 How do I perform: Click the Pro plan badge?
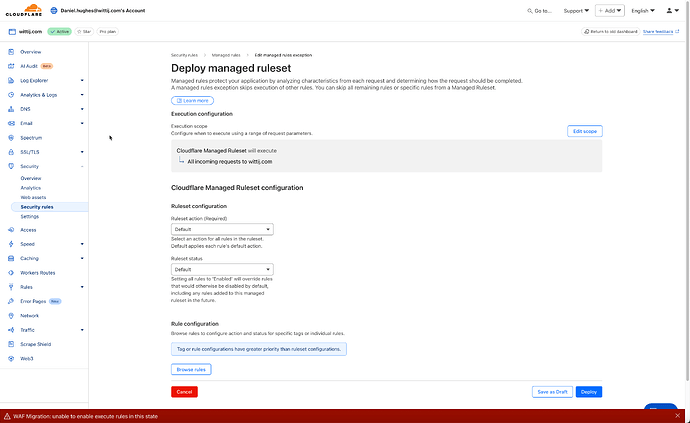pyautogui.click(x=107, y=32)
